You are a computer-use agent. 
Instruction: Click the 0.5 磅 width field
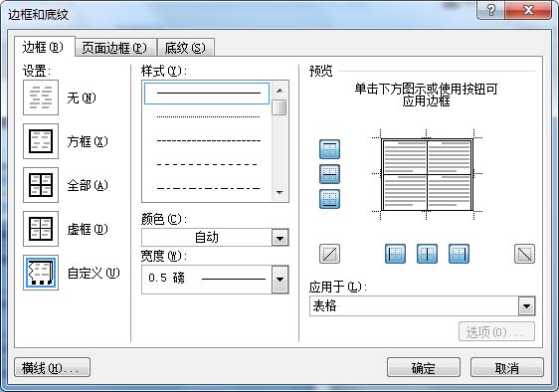(207, 280)
